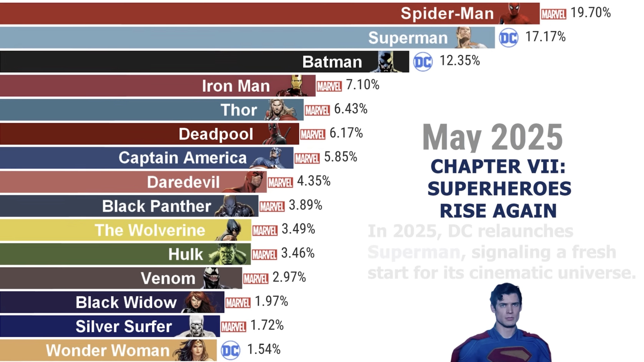Viewport: 644px width, 362px height.
Task: Click the Daredevil bar
Action: (x=133, y=182)
